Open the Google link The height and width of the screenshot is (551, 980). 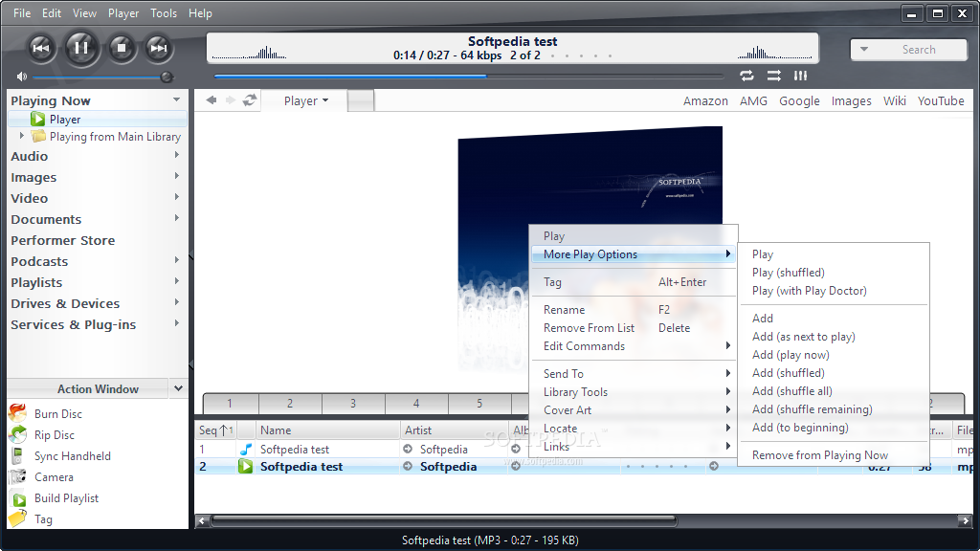click(799, 100)
